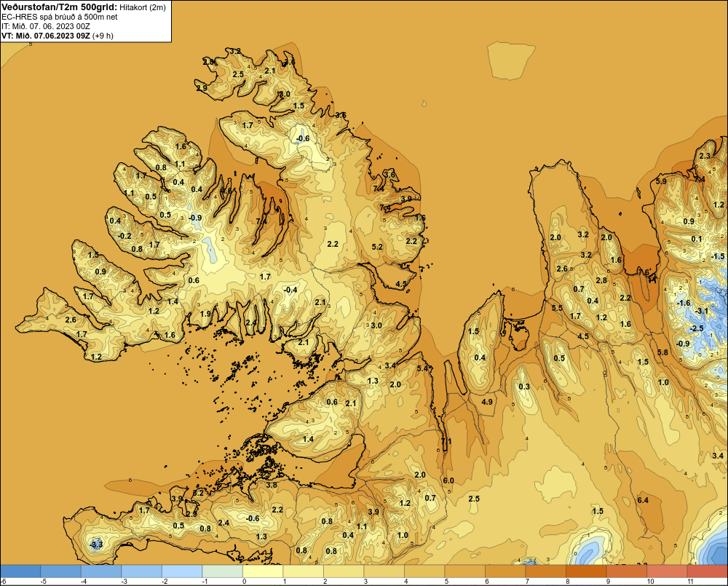Click the 5.4 temperature label
Viewport: 728px width, 586px height.
tap(422, 368)
